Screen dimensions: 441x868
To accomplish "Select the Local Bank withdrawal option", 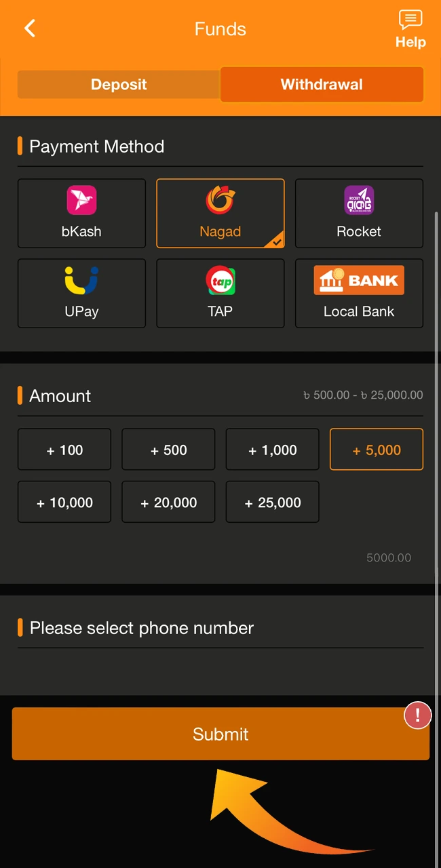I will click(359, 293).
